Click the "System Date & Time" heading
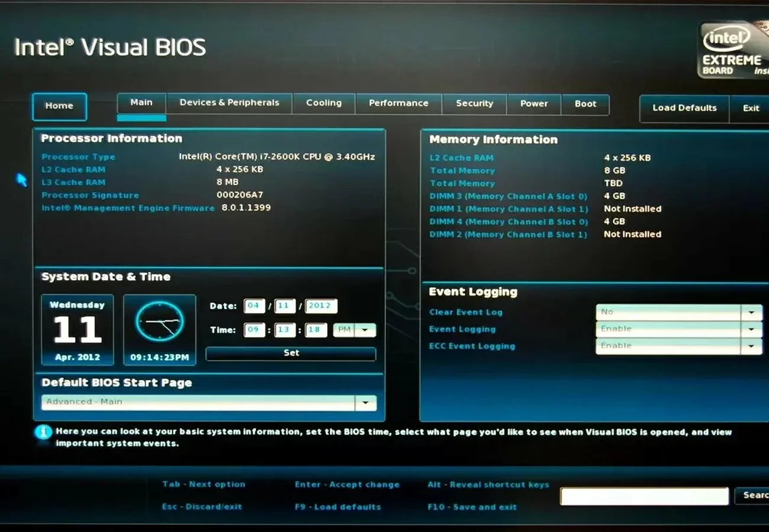769x532 pixels. 106,277
